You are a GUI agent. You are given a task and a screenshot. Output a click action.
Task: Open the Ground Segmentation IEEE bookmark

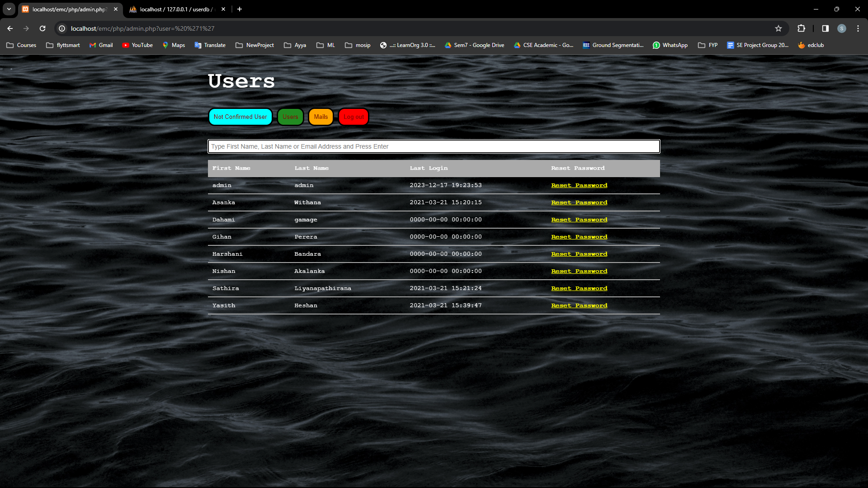coord(613,45)
